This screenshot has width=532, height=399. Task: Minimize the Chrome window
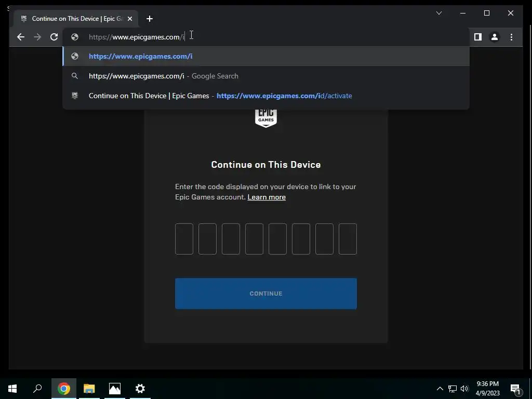[x=463, y=13]
